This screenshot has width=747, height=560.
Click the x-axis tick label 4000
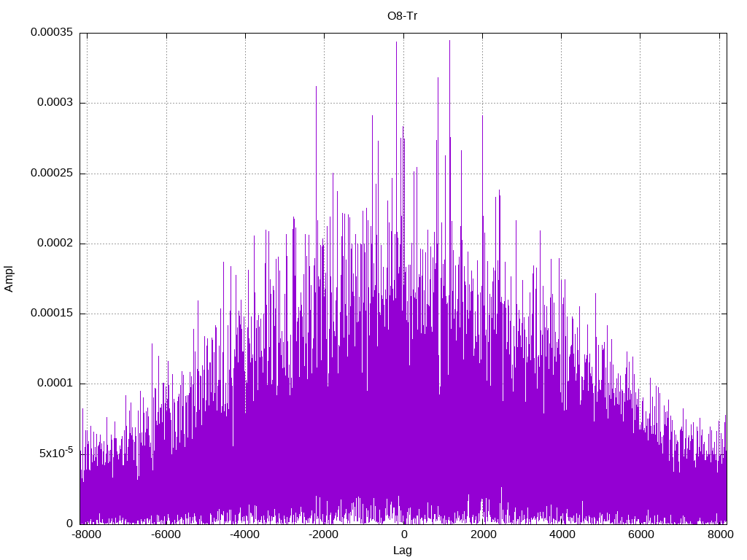[562, 534]
